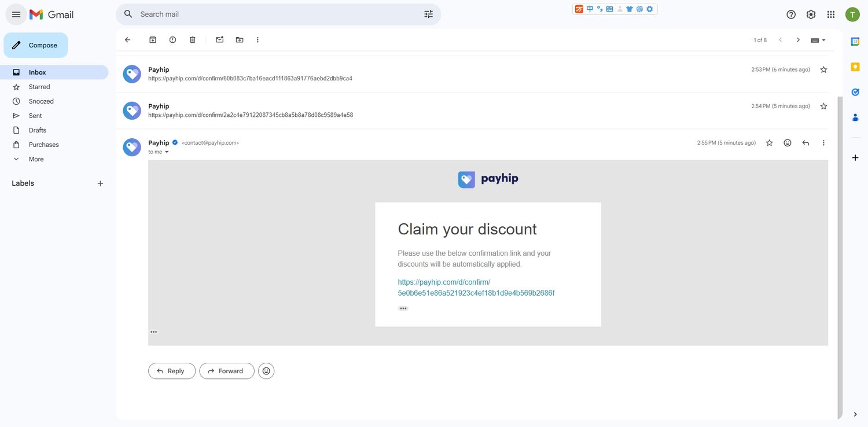
Task: Star the 2:53 PM Payhip message
Action: coord(823,69)
